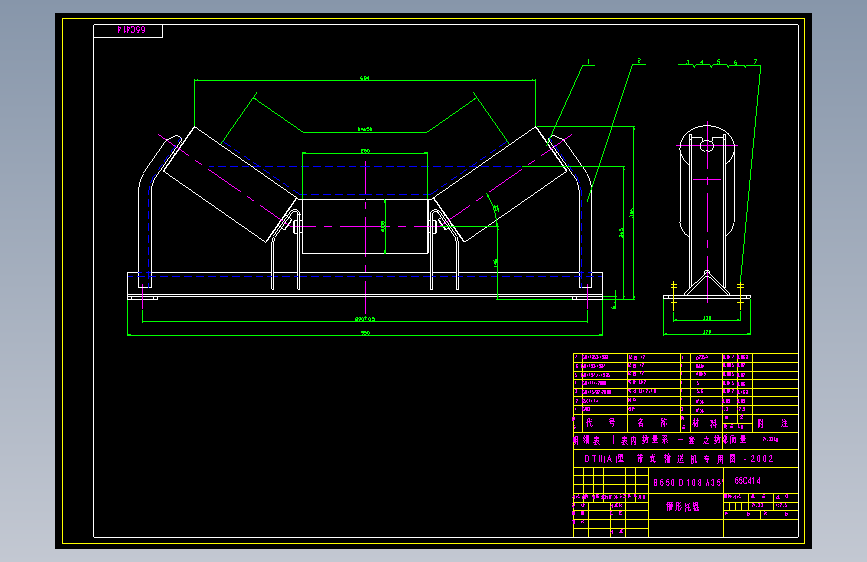Select the DTII(A)型 带式输送机专用图-2002 title text
This screenshot has height=562, width=867.
[679, 459]
